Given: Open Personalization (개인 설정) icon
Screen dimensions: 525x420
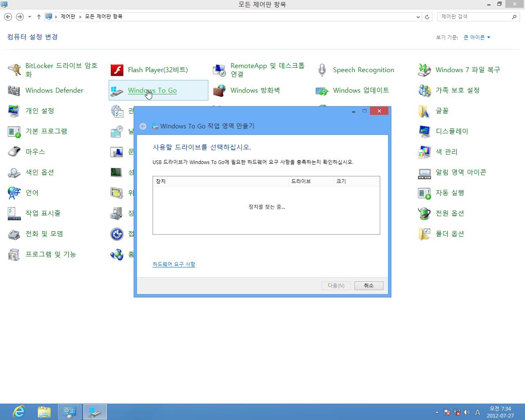Looking at the screenshot, I should click(14, 111).
